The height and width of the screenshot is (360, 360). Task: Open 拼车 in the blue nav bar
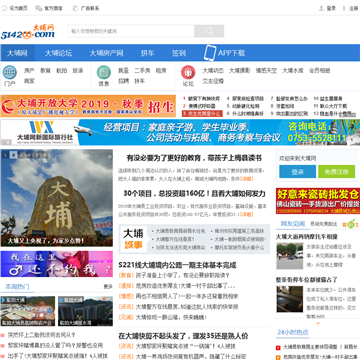[147, 53]
